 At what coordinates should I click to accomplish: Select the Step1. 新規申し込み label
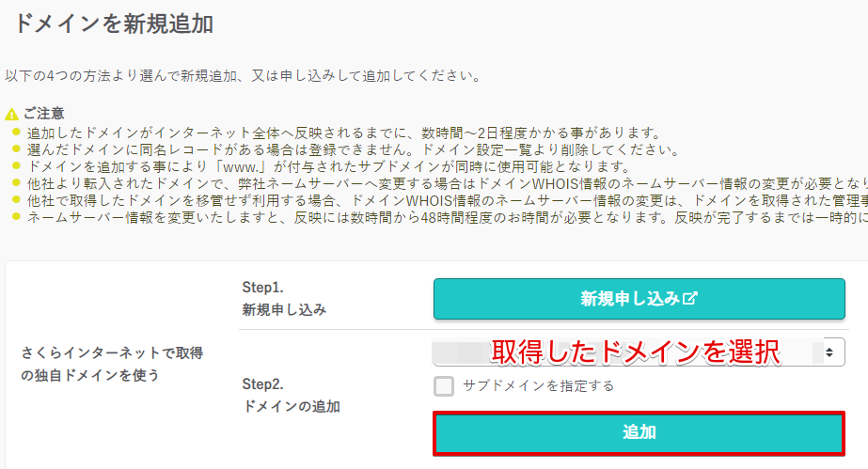point(284,299)
